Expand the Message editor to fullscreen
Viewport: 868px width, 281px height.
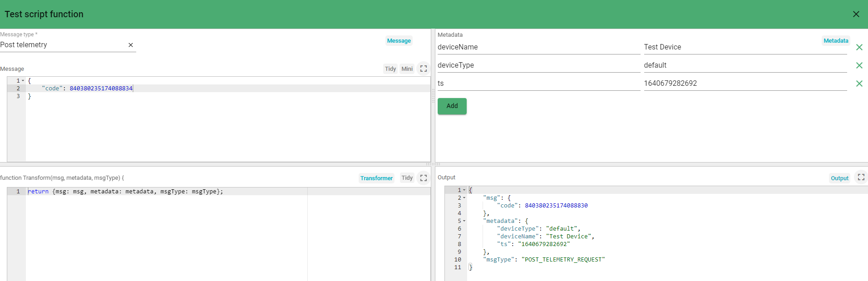(424, 69)
